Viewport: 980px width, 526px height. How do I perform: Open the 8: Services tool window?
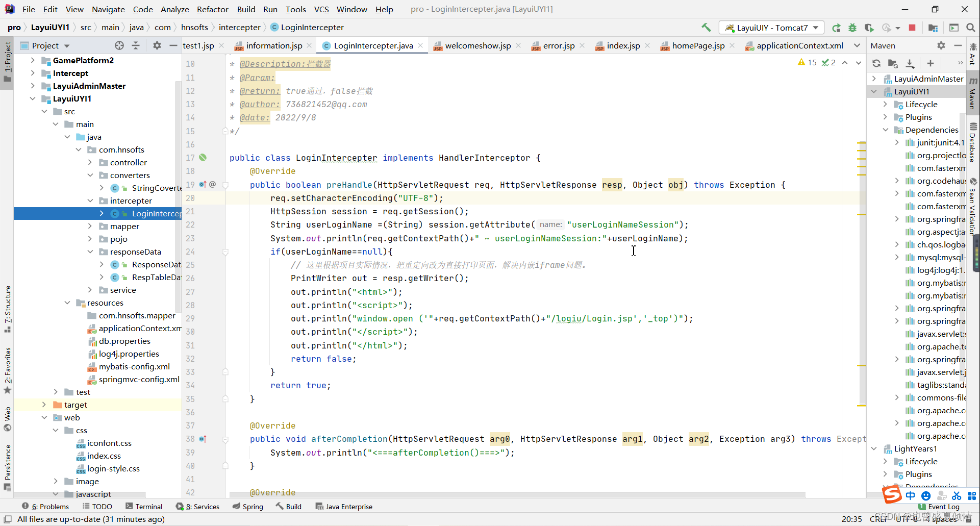coord(198,507)
